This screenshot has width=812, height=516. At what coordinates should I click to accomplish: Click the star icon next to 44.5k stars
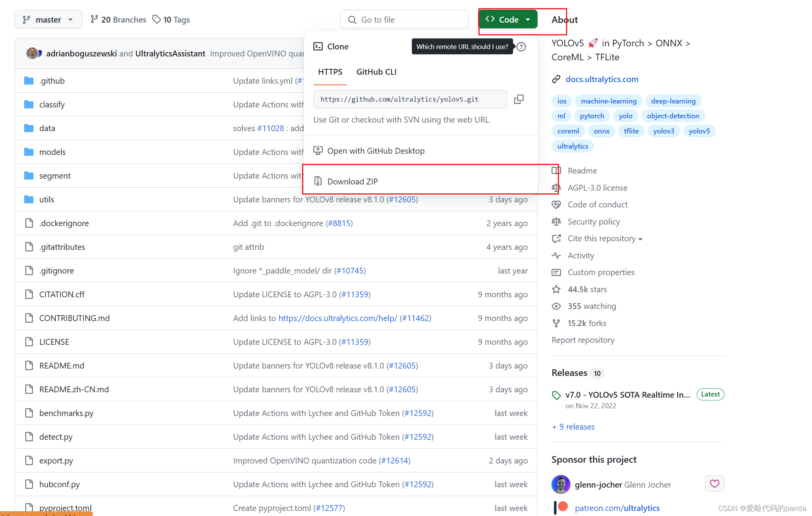point(556,289)
